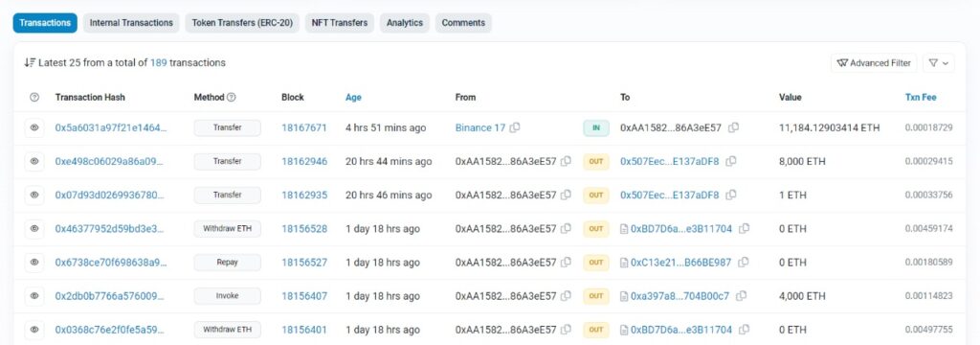Open the 189 total transactions link

coord(158,62)
